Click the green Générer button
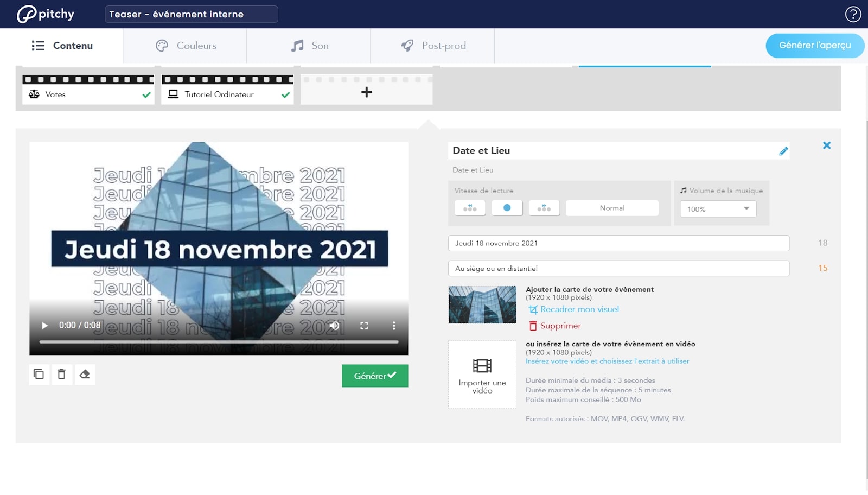The height and width of the screenshot is (495, 868). tap(375, 376)
